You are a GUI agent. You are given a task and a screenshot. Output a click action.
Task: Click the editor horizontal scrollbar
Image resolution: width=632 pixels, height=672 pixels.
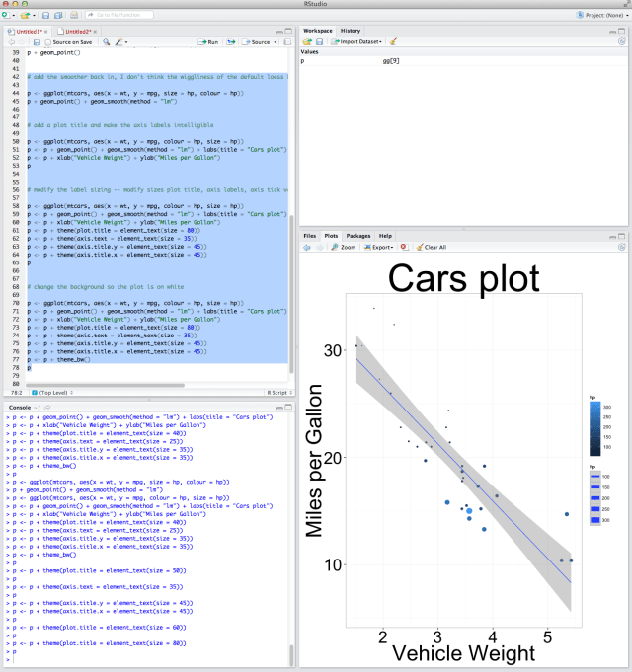click(105, 385)
